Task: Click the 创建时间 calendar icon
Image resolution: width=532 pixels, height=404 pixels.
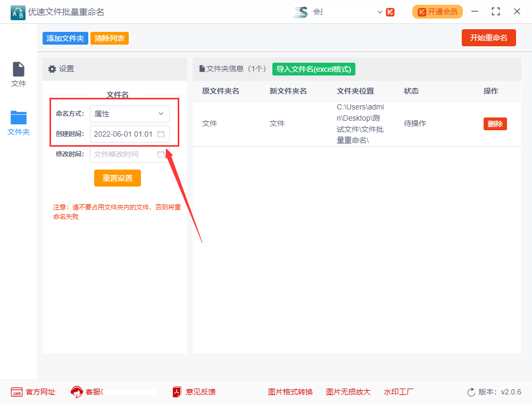Action: [x=161, y=134]
